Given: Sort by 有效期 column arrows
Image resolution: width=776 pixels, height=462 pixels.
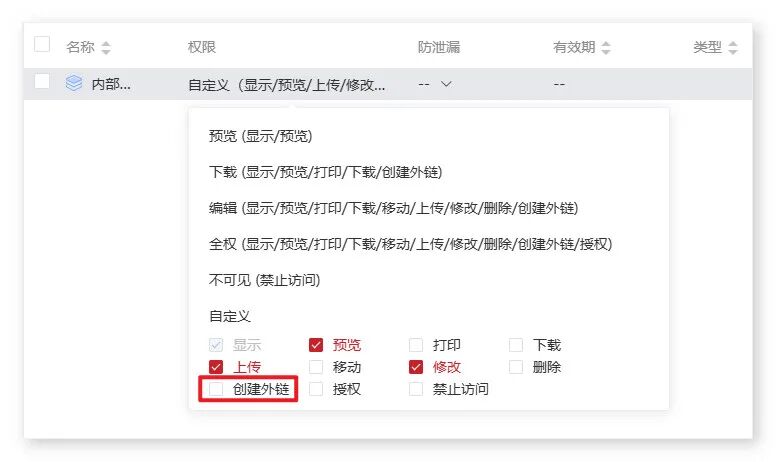Looking at the screenshot, I should pos(606,48).
